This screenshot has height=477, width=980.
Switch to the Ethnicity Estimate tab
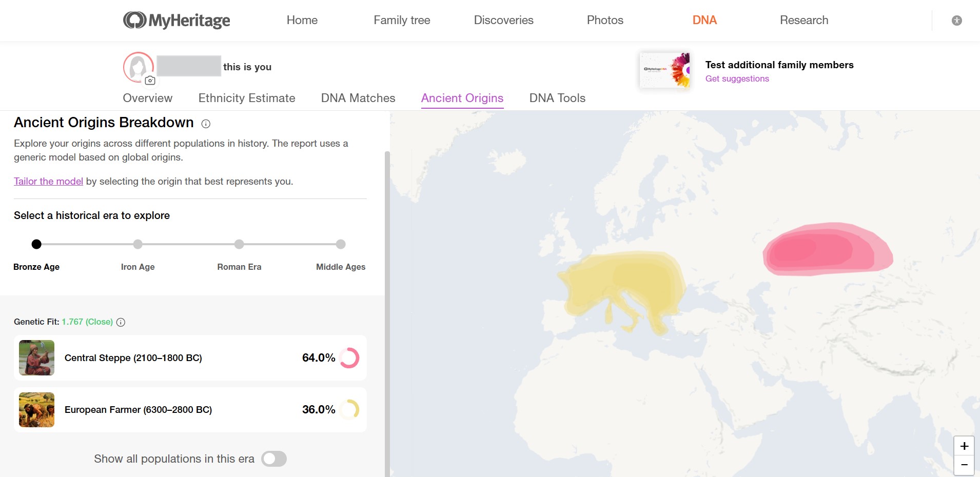[247, 98]
